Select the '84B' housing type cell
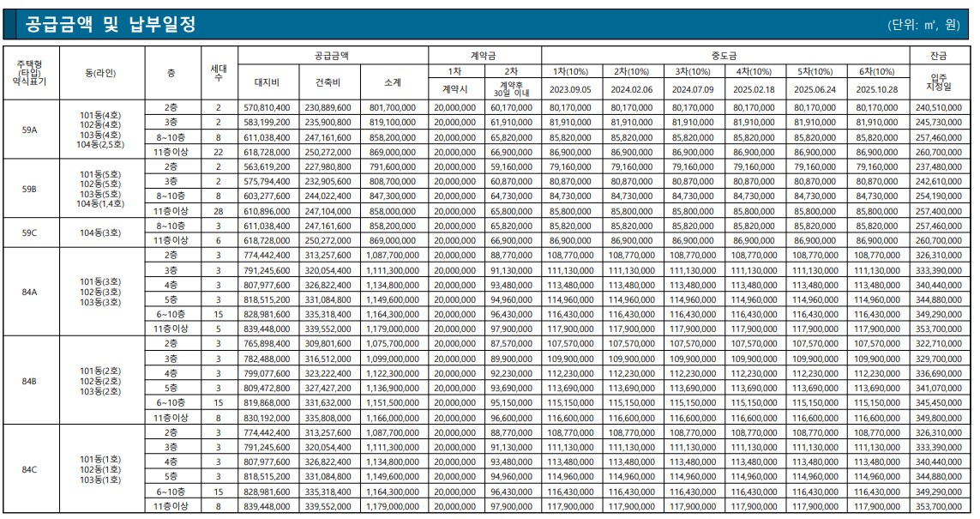Image resolution: width=980 pixels, height=519 pixels. click(x=29, y=380)
